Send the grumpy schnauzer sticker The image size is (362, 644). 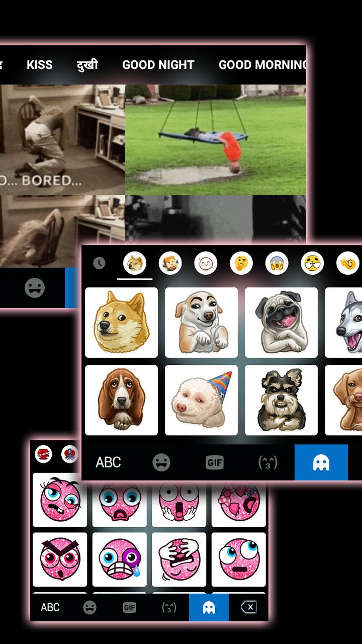coord(281,400)
